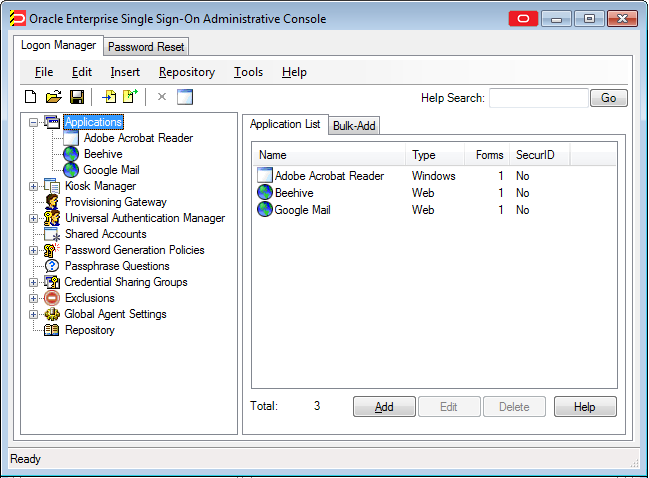Click Beehive globe icon in tree
The width and height of the screenshot is (649, 478).
click(x=71, y=154)
